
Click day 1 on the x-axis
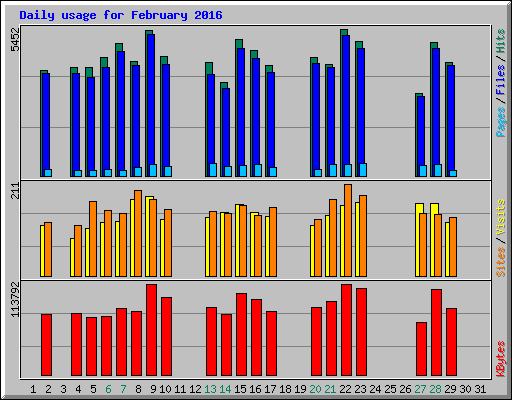pos(33,389)
